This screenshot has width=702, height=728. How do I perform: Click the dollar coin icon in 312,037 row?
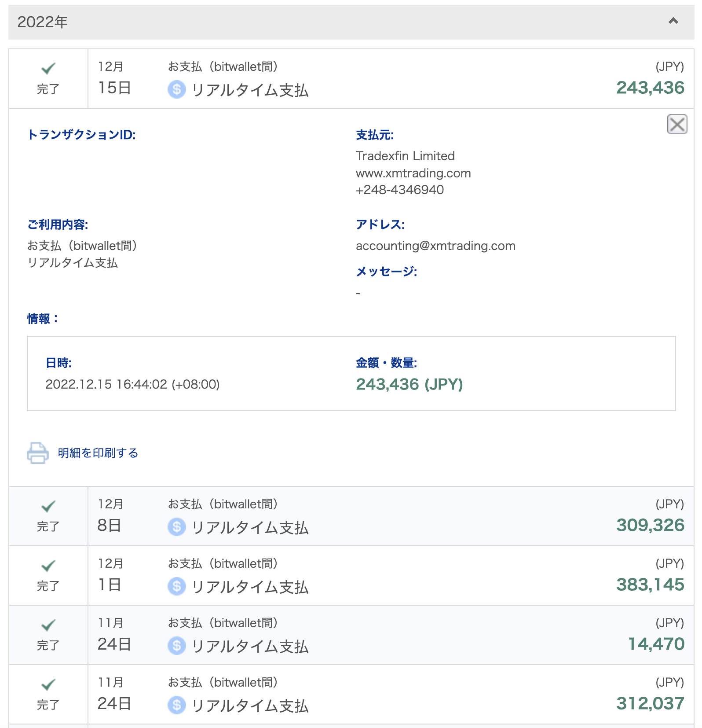tap(176, 705)
